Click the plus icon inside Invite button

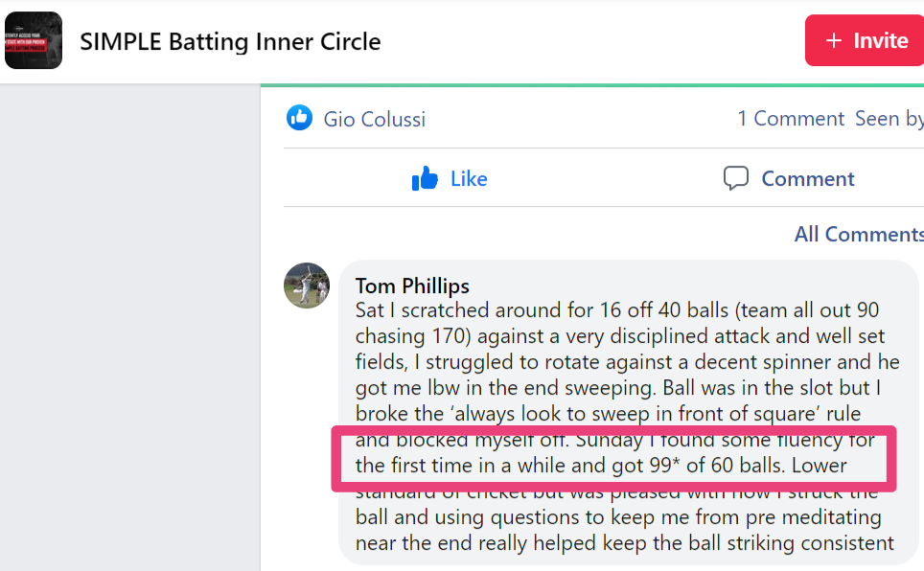tap(833, 40)
